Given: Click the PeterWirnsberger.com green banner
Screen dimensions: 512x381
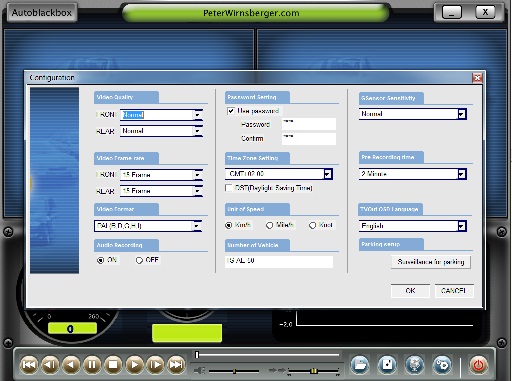Looking at the screenshot, I should 255,13.
